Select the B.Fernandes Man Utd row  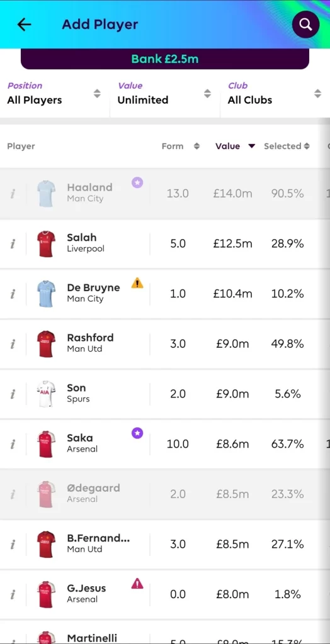pos(165,545)
